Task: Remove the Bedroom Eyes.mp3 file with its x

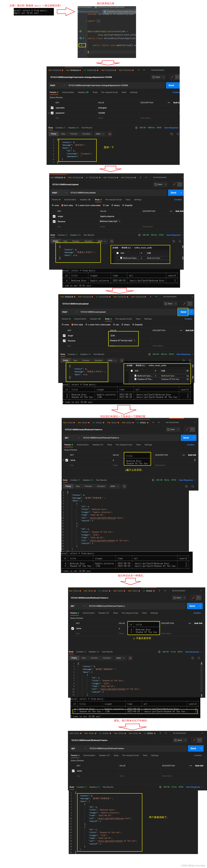Action: point(120,221)
